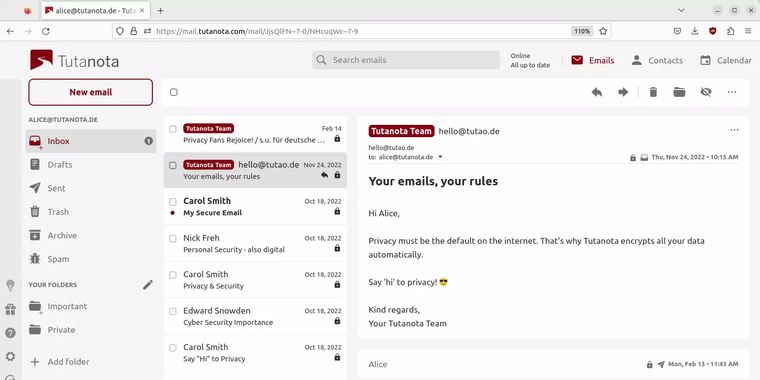Click the uBlock shield extension icon
This screenshot has width=760, height=380.
tap(712, 31)
